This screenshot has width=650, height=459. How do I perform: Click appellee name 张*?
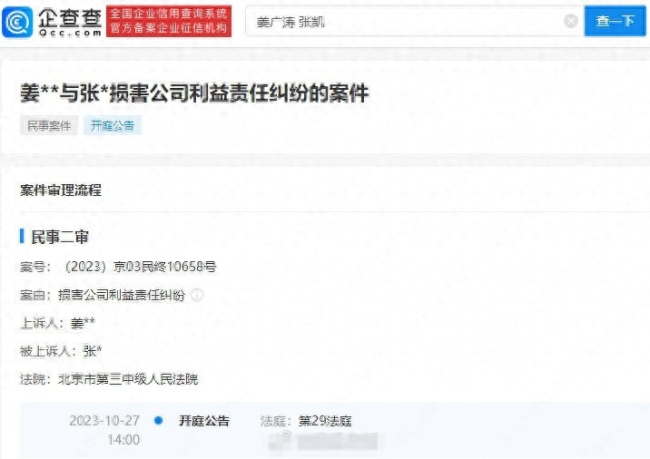click(x=92, y=351)
